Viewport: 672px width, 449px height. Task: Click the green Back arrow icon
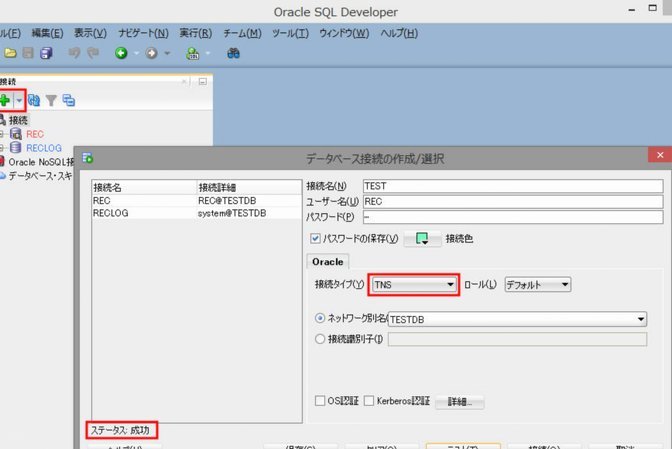pyautogui.click(x=121, y=53)
